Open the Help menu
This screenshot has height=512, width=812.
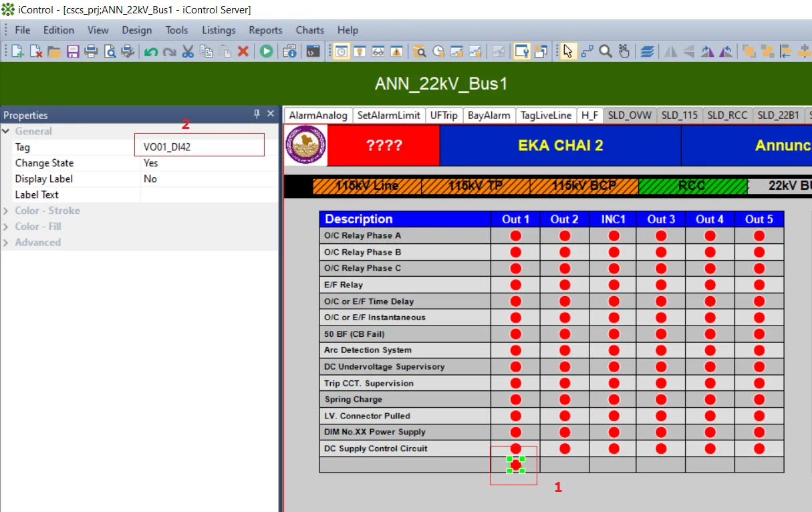point(348,30)
